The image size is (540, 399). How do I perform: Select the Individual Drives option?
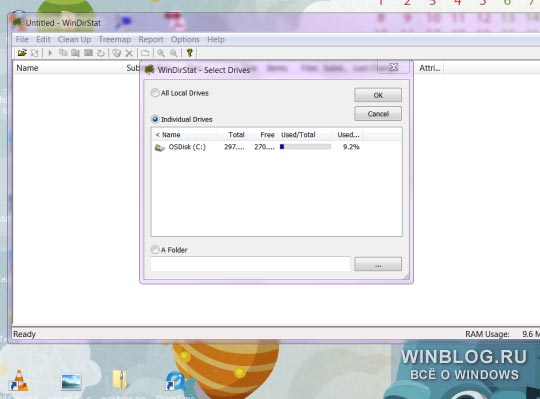coord(182,119)
